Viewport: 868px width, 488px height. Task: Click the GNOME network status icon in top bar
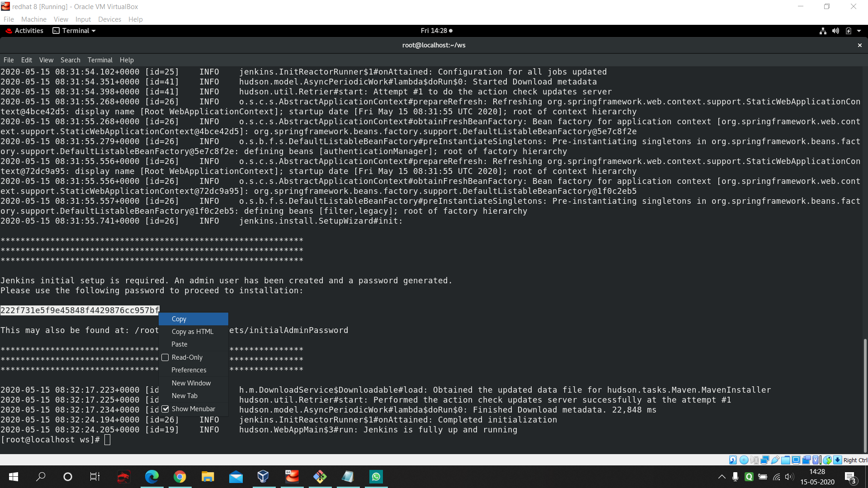pos(823,31)
